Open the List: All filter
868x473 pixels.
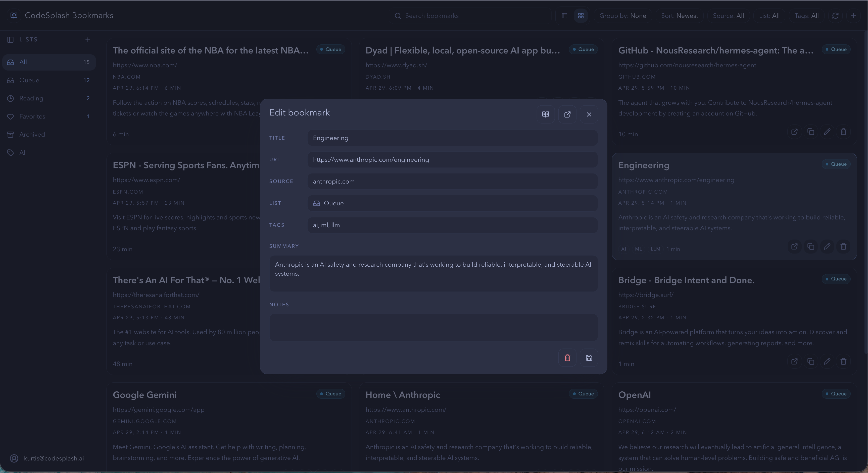(769, 16)
